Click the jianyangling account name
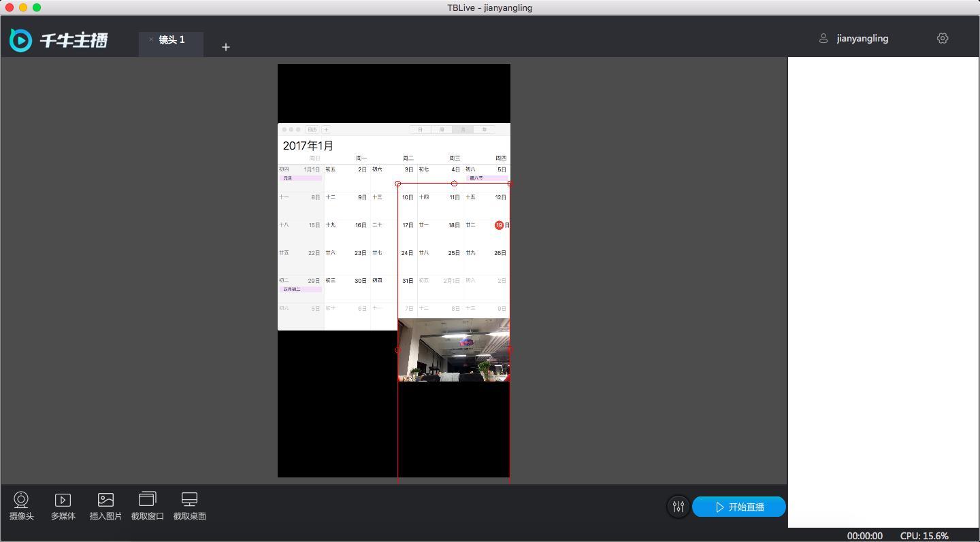The width and height of the screenshot is (980, 542). (862, 39)
